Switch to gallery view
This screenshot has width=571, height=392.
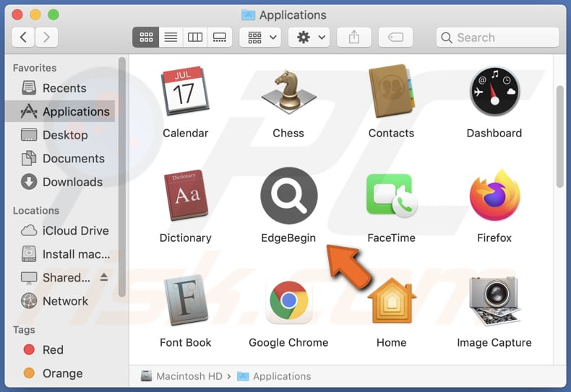220,37
